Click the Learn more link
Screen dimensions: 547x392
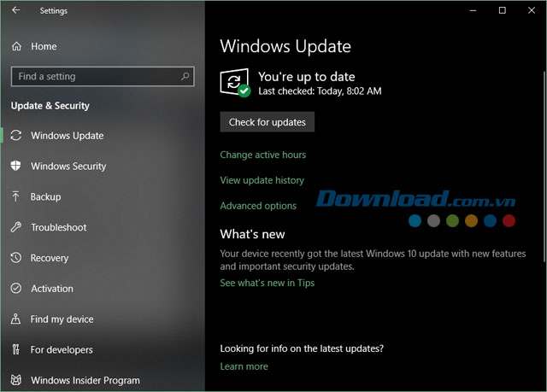(x=244, y=366)
